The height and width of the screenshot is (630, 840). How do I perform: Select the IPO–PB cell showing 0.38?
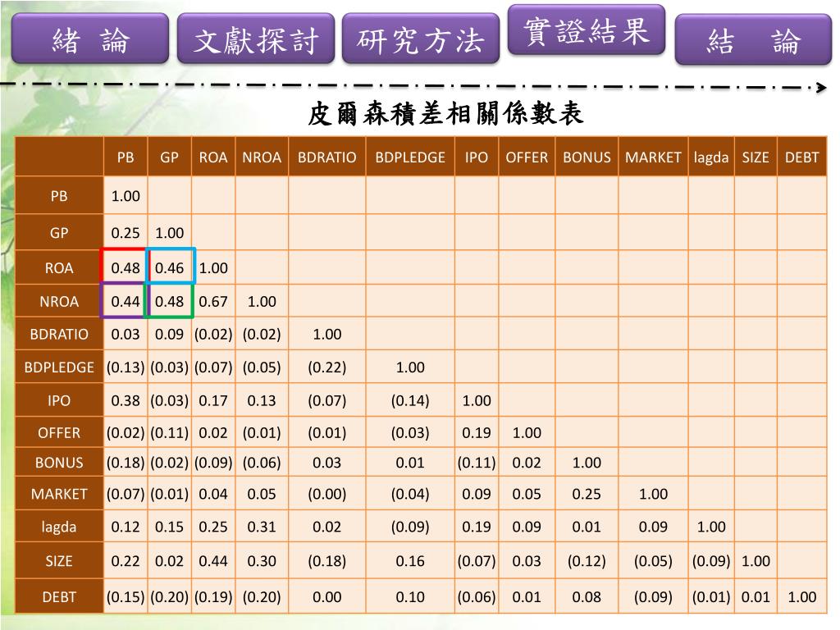[126, 400]
